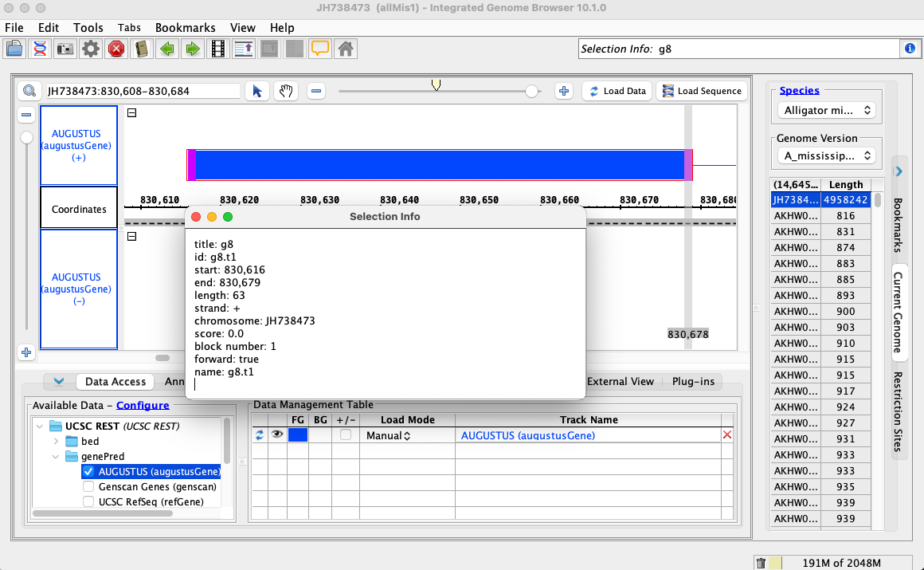Switch to the Plug-ins tab
This screenshot has height=570, width=924.
point(692,382)
